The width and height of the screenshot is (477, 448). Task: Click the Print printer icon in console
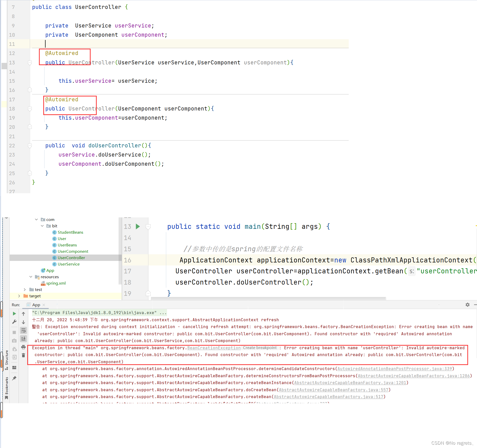pyautogui.click(x=23, y=347)
